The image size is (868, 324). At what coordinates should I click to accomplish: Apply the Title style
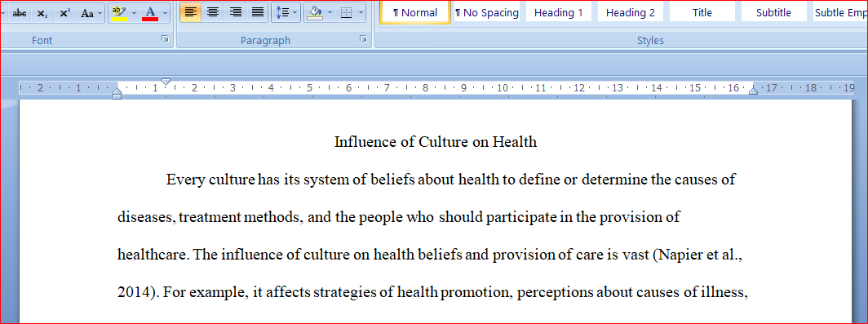click(702, 12)
